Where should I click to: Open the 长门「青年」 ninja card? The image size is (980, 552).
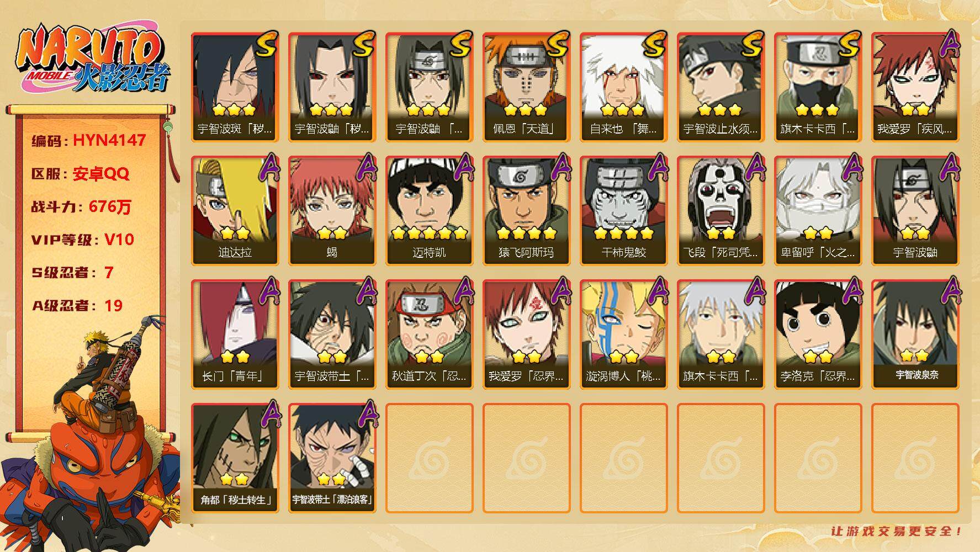235,334
